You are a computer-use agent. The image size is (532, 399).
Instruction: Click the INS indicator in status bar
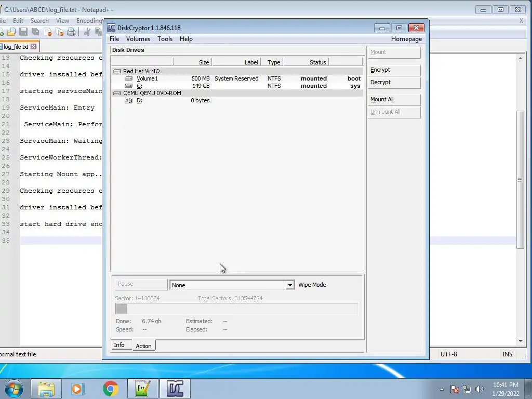(507, 354)
